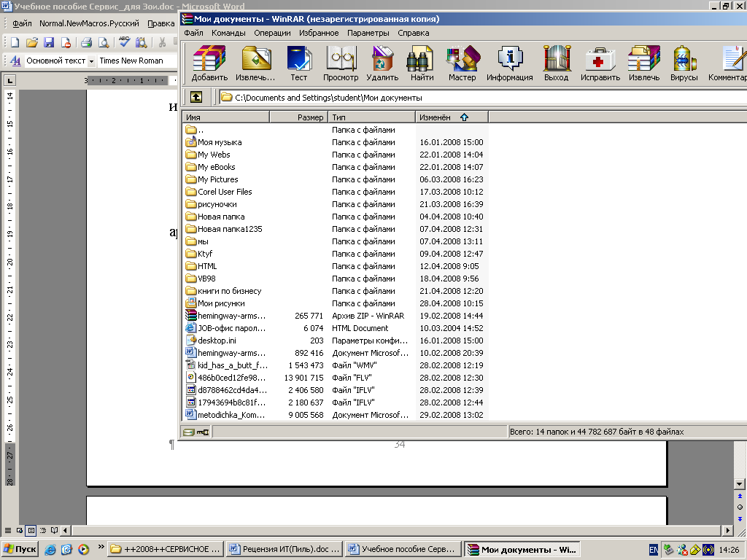Screen dimensions: 747x560
Task: Open the Мастер (Wizard) toolbar icon
Action: coord(462,63)
